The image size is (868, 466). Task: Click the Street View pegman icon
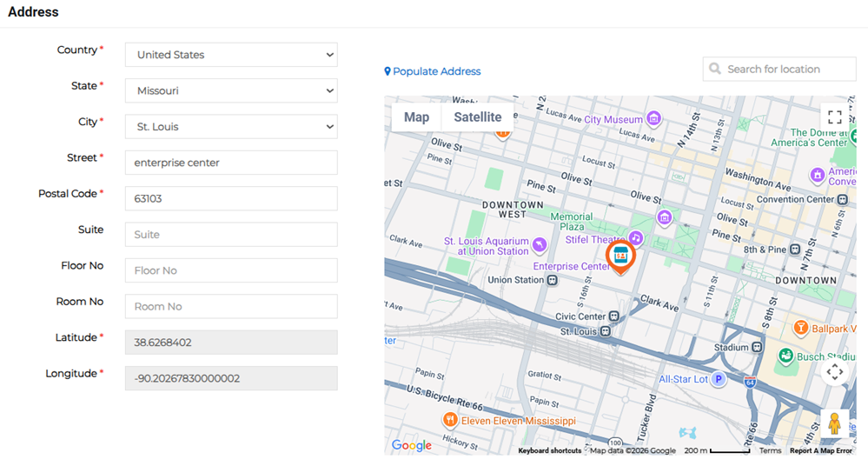(835, 424)
